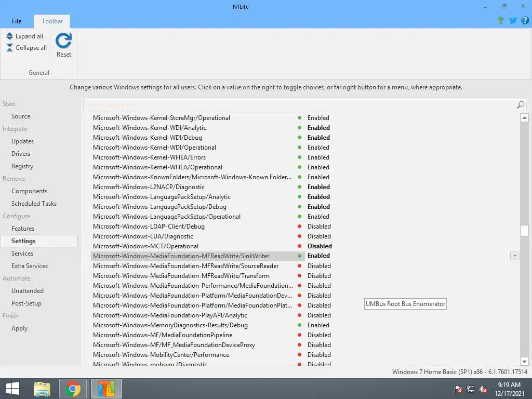Click the scrollbar down arrow

click(524, 362)
